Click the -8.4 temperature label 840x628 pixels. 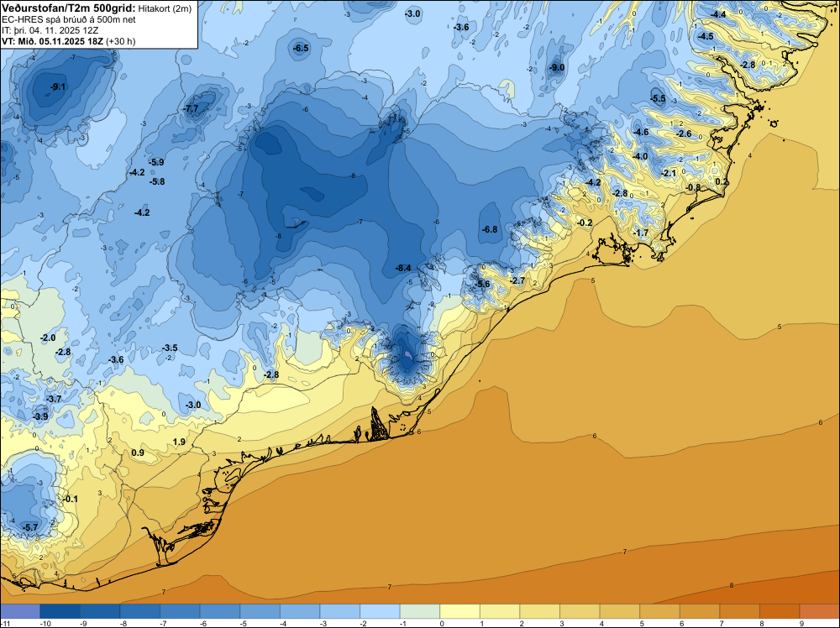tap(403, 268)
